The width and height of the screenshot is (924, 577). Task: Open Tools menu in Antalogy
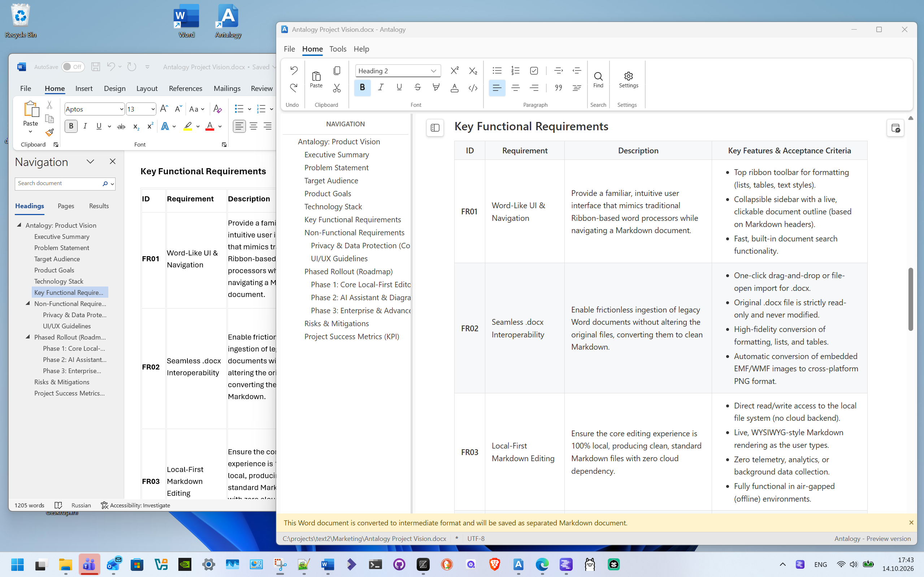(x=338, y=49)
